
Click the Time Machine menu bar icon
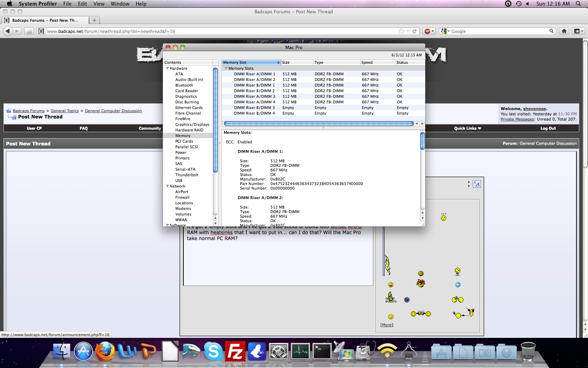[x=519, y=4]
